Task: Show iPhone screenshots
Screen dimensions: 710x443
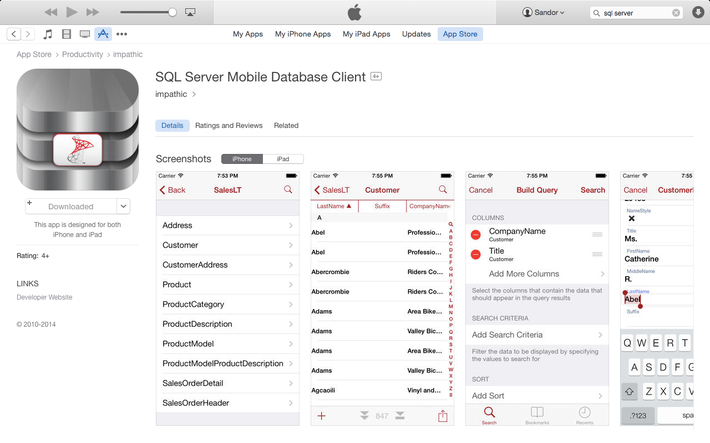Action: click(242, 159)
